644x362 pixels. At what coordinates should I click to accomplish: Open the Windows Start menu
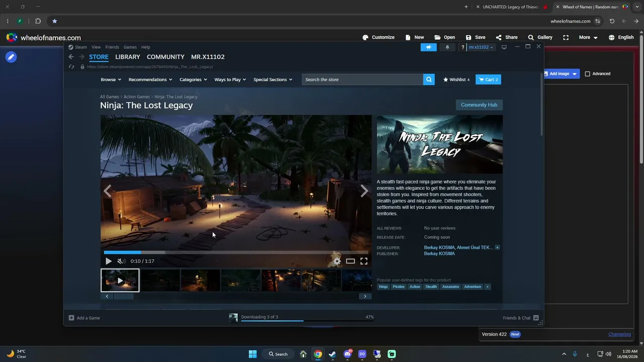(x=253, y=354)
